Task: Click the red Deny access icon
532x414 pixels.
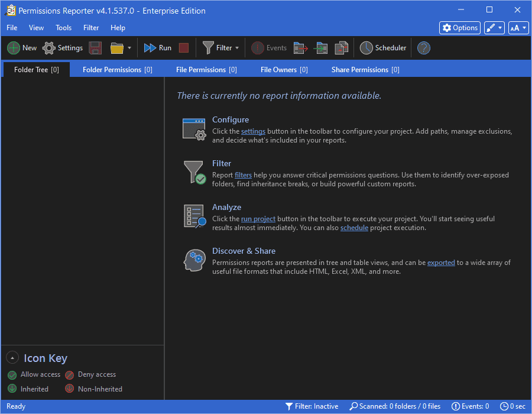Action: 70,374
